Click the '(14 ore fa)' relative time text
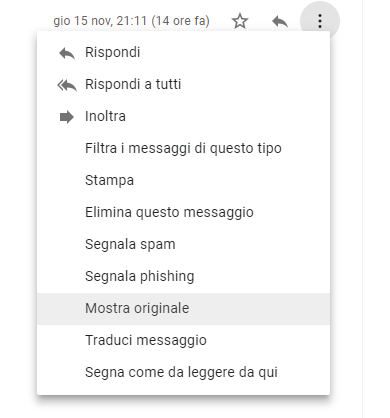This screenshot has width=390, height=418. point(180,21)
